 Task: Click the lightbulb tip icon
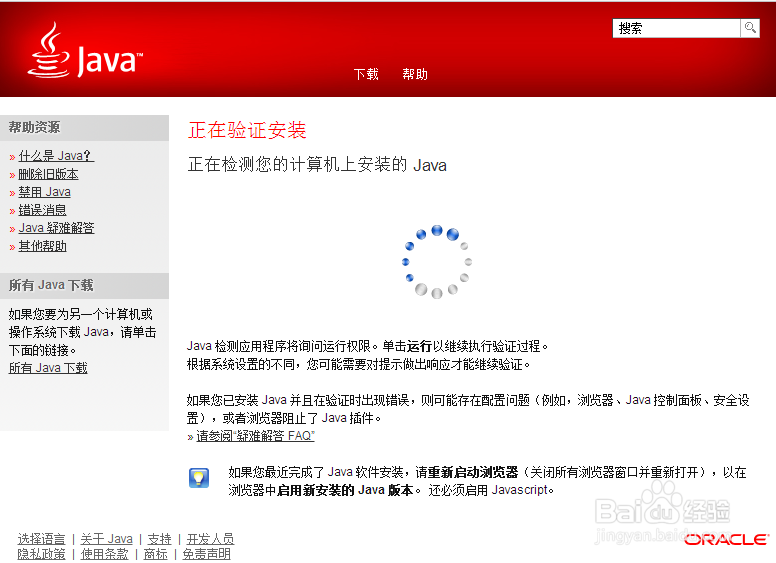199,478
